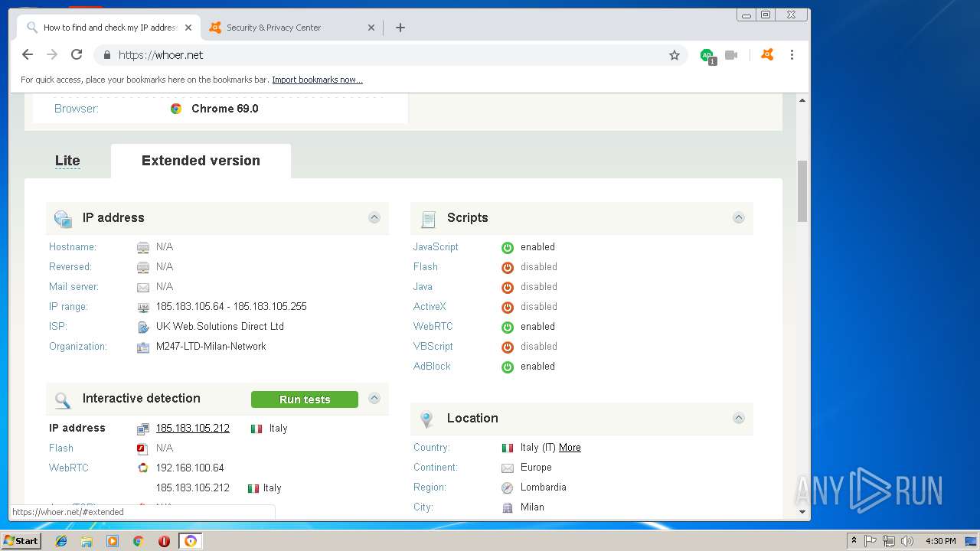Click the Java disabled power icon
The image size is (980, 551).
(507, 287)
